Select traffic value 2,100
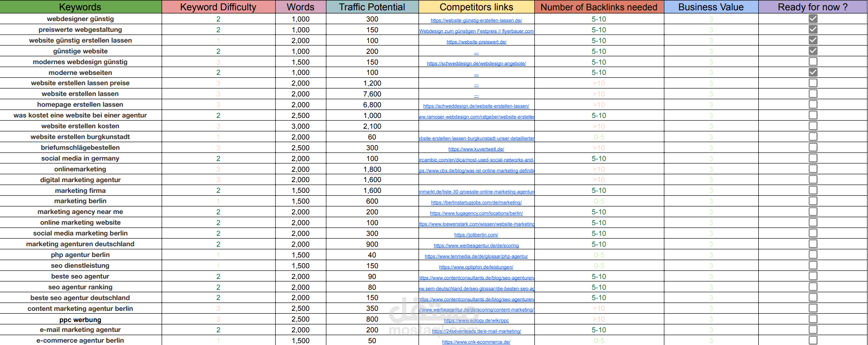Screen dimensions: 868x345 [372, 126]
